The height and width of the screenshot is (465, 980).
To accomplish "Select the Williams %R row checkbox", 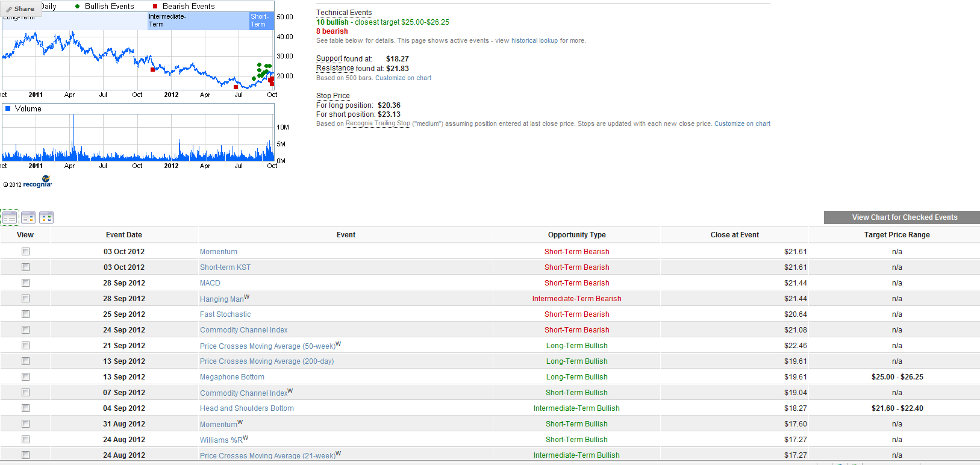I will pos(25,439).
